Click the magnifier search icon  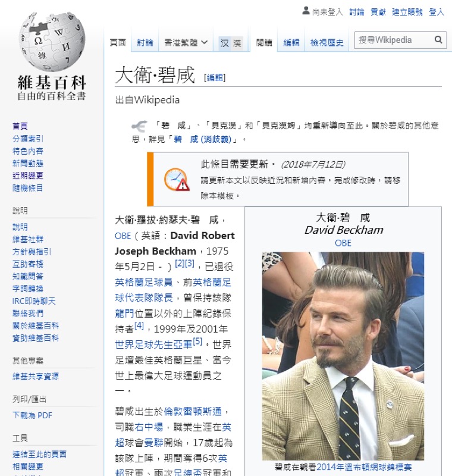[x=438, y=40]
